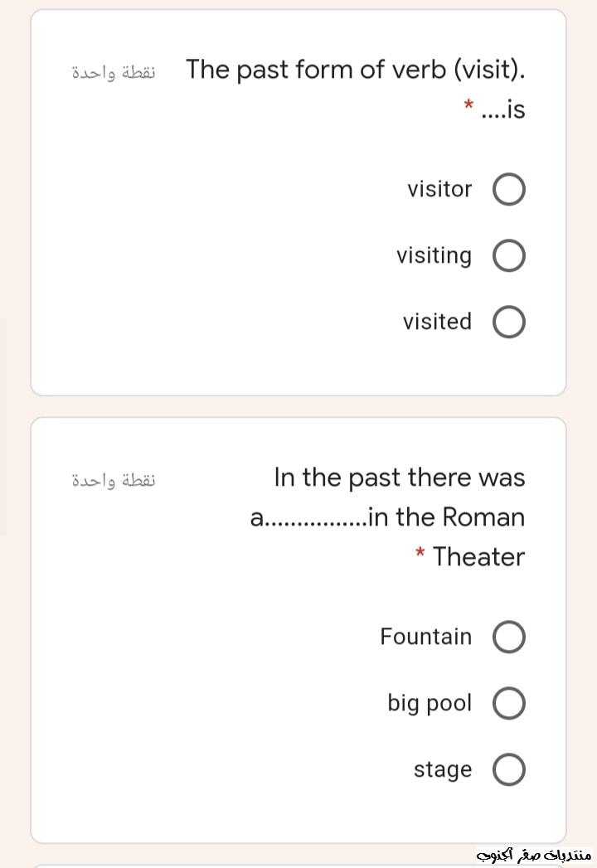597x868 pixels.
Task: Click the red asterisk next to 'Theater'
Action: [x=420, y=552]
